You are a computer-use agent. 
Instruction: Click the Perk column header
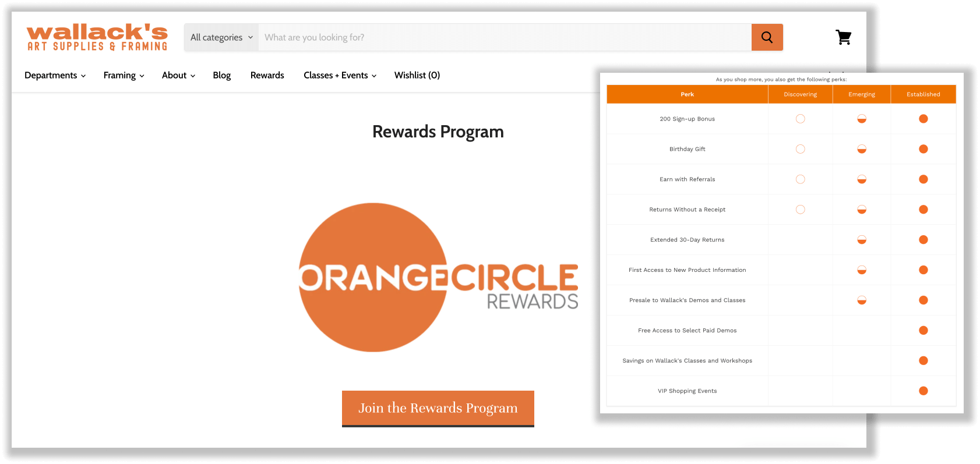pos(688,94)
